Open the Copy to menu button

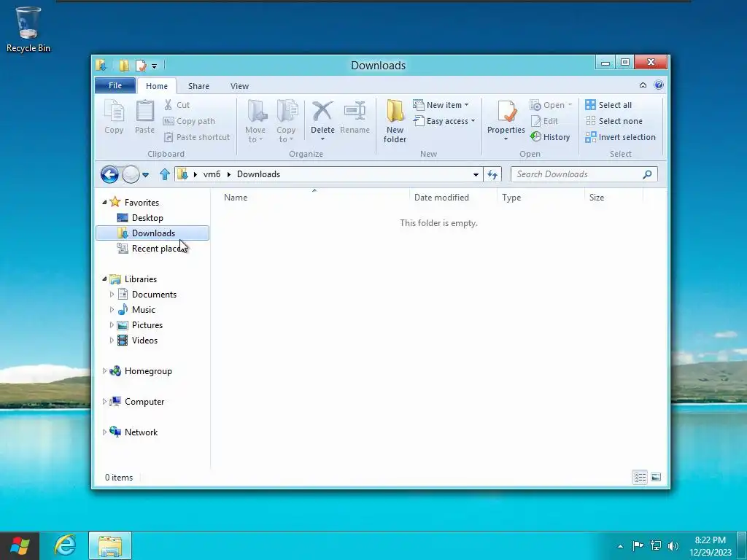tap(286, 121)
